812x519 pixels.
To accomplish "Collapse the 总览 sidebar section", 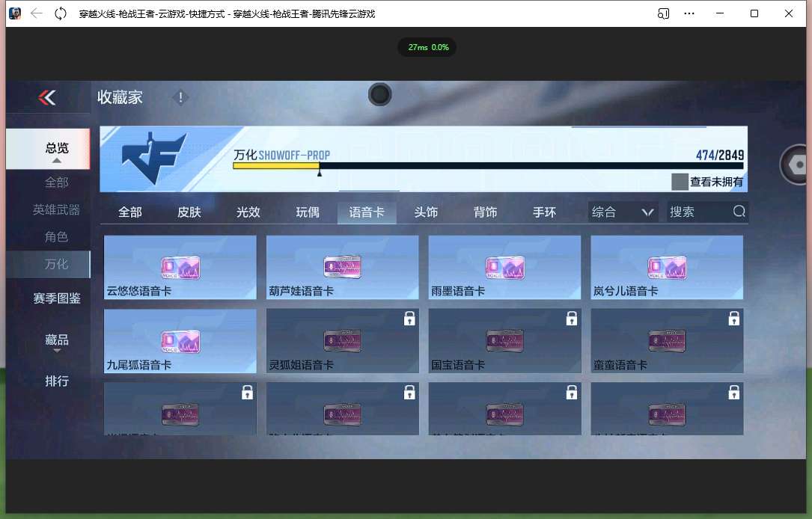I will point(48,149).
